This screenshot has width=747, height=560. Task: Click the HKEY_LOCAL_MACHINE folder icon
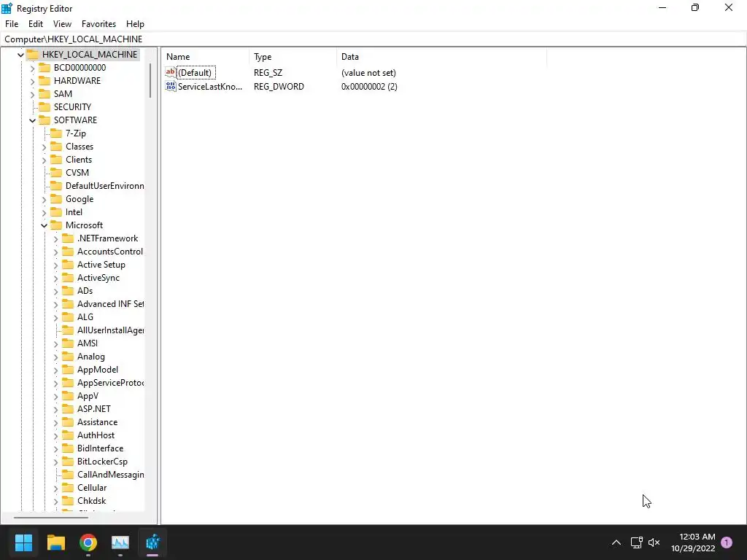coord(33,54)
